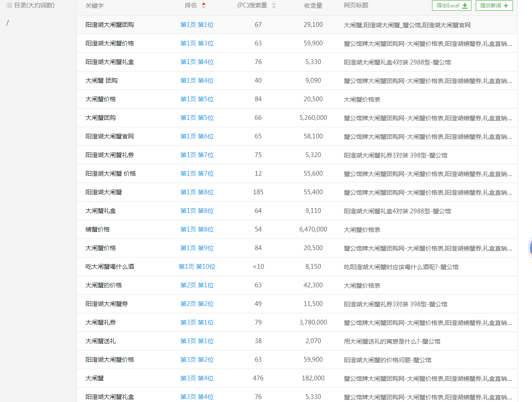Select keyword 大闸蟹送礼
The height and width of the screenshot is (402, 532).
(100, 341)
